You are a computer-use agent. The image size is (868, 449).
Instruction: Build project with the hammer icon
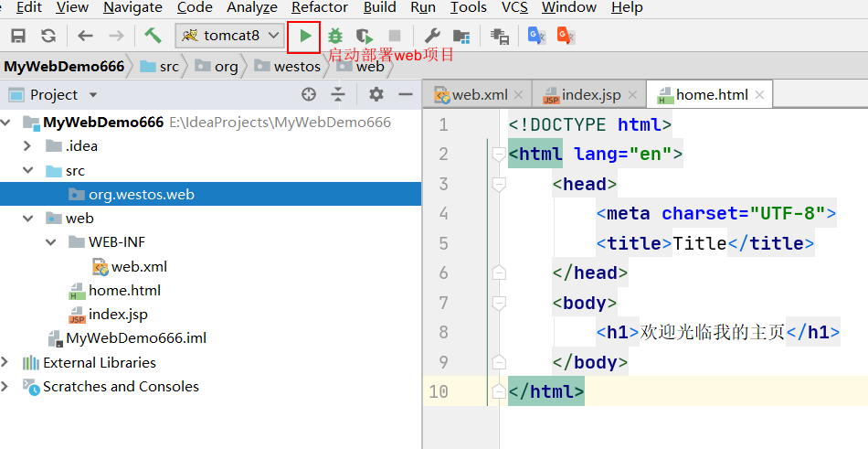click(153, 36)
